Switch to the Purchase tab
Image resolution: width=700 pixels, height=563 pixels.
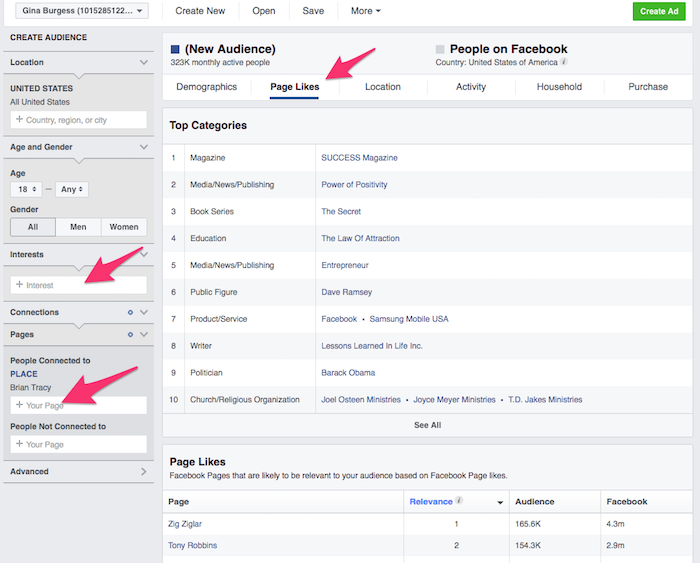(x=648, y=87)
